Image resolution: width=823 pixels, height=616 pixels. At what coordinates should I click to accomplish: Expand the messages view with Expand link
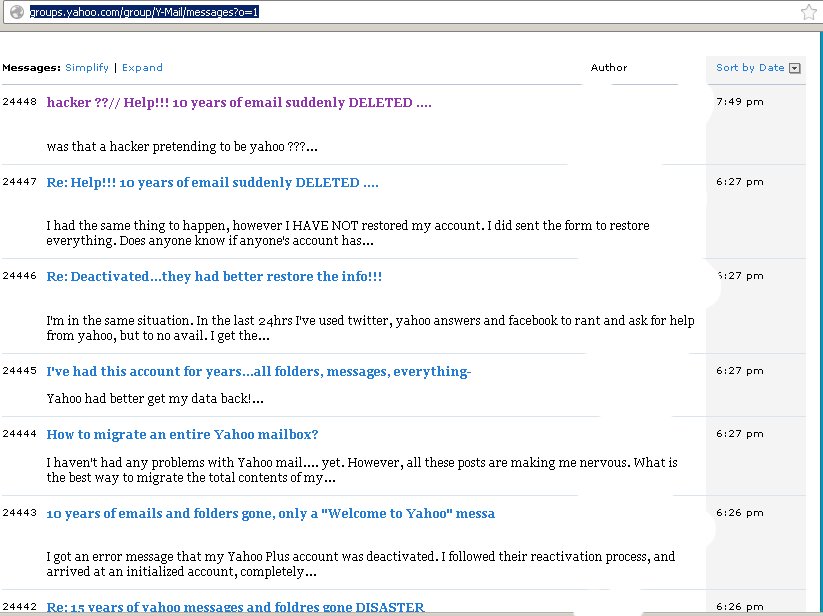[142, 68]
